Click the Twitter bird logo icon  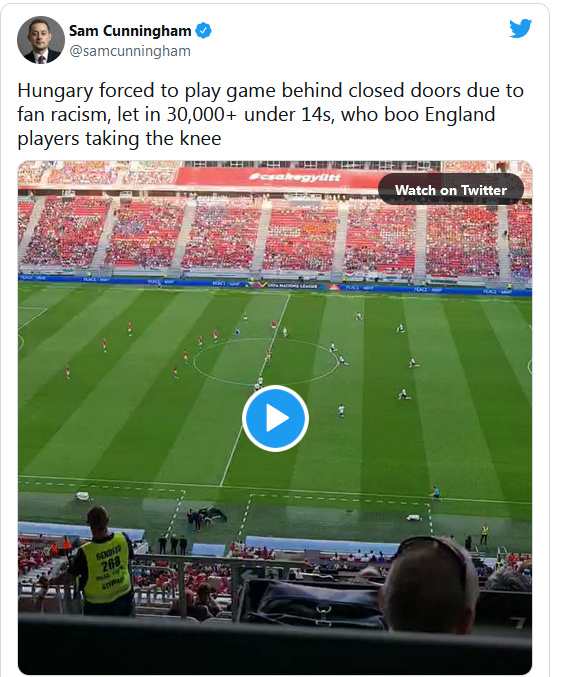(x=520, y=28)
